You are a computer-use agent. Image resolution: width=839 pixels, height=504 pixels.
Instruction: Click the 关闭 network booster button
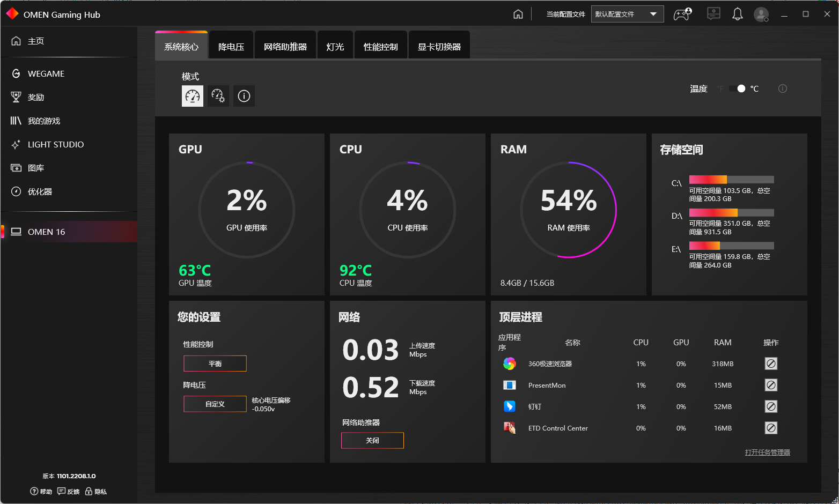coord(372,440)
